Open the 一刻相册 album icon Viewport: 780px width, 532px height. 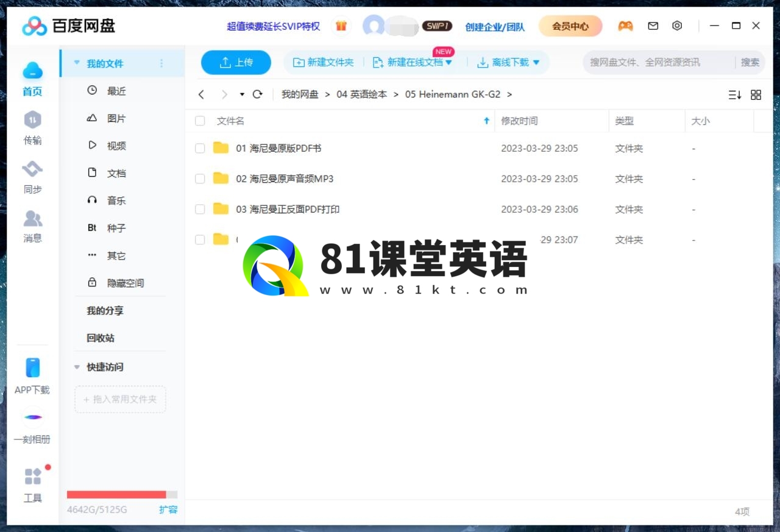click(33, 417)
